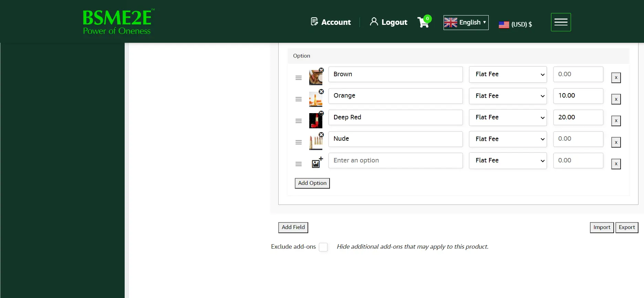This screenshot has width=644, height=298.
Task: Open the English language selector
Action: [466, 22]
